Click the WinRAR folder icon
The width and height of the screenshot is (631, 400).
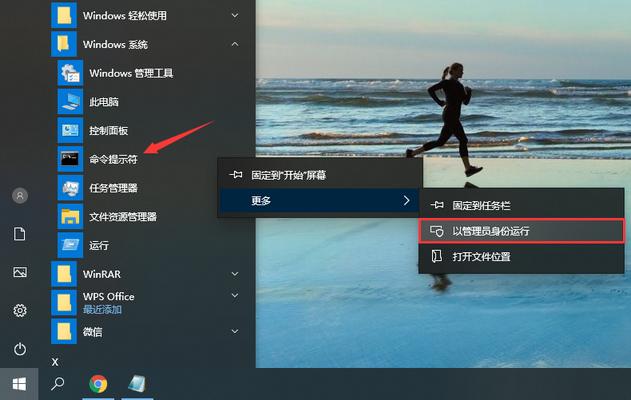(64, 274)
